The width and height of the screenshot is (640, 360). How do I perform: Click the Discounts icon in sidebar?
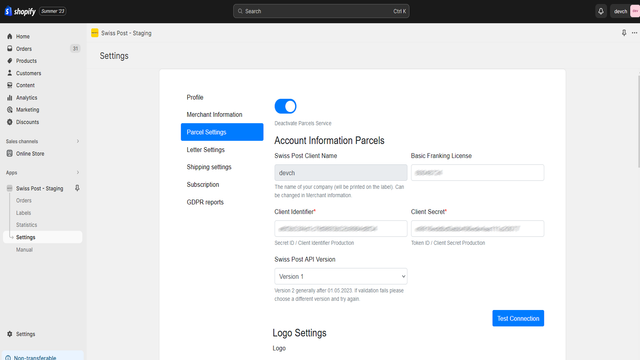pyautogui.click(x=10, y=122)
